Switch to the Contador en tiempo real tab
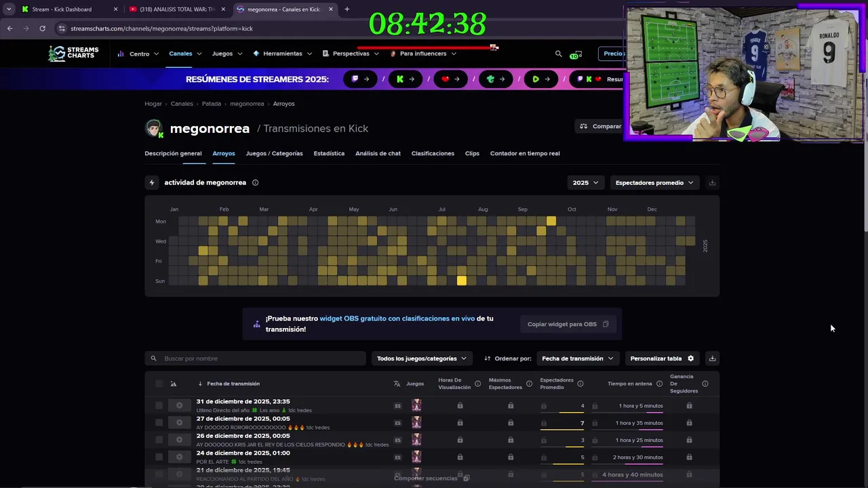 pyautogui.click(x=525, y=153)
